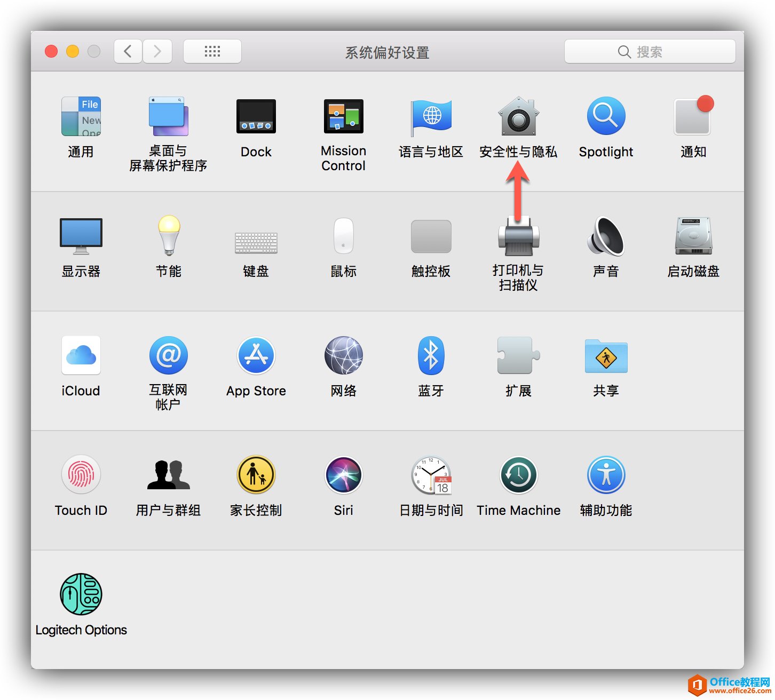Open 鼠标 mouse preferences icon
Screen dimensions: 775x700
[344, 236]
